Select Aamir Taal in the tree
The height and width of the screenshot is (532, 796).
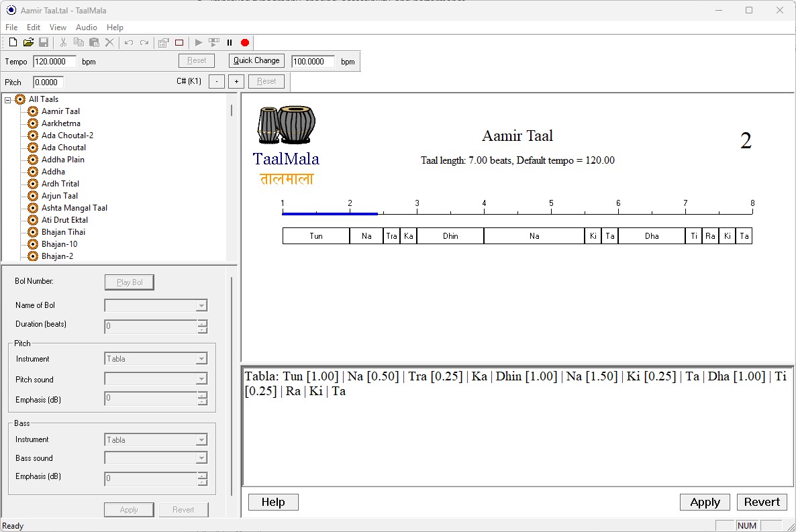pyautogui.click(x=60, y=111)
